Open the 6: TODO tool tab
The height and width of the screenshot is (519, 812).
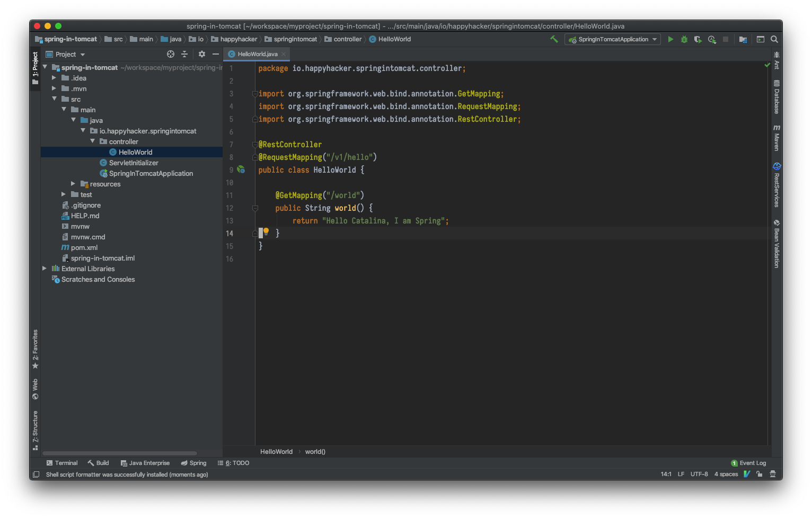[233, 463]
